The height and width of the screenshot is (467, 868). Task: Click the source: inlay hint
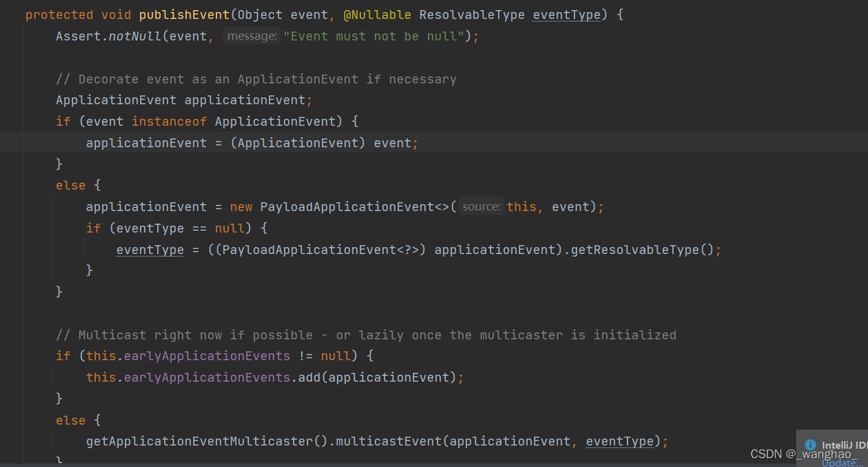(x=482, y=207)
